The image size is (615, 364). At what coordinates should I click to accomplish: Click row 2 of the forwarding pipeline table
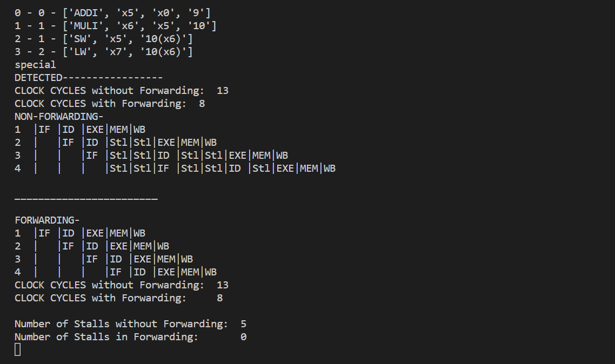coord(92,246)
